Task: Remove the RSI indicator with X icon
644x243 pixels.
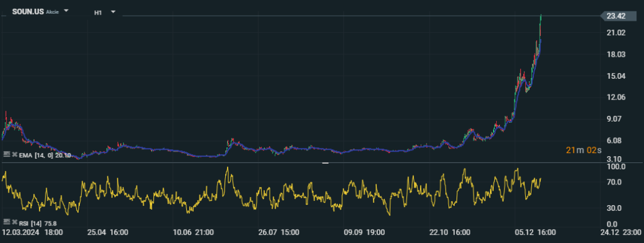Action: (14, 223)
